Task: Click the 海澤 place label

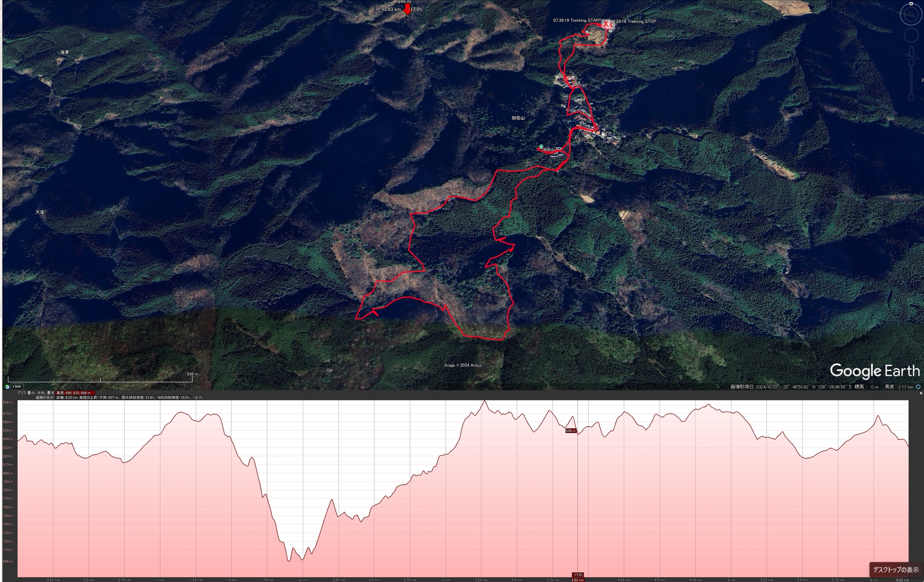Action: (x=65, y=52)
